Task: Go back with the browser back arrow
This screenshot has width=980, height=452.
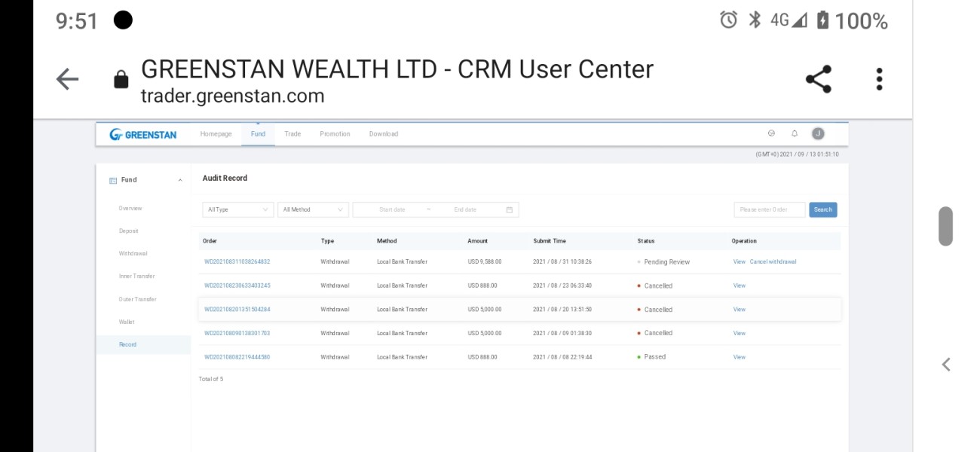Action: click(x=67, y=79)
